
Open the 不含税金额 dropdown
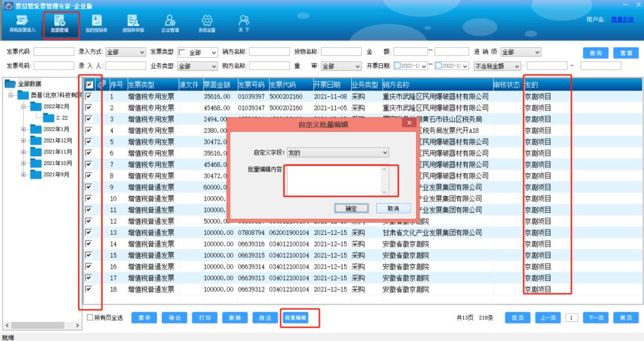pos(517,66)
